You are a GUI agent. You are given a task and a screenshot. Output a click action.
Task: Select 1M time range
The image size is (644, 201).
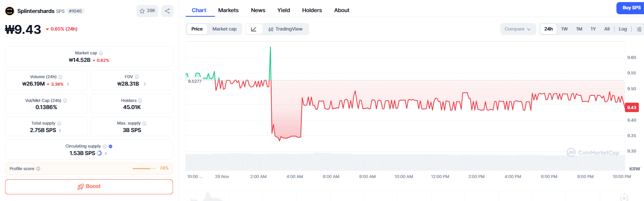point(579,29)
